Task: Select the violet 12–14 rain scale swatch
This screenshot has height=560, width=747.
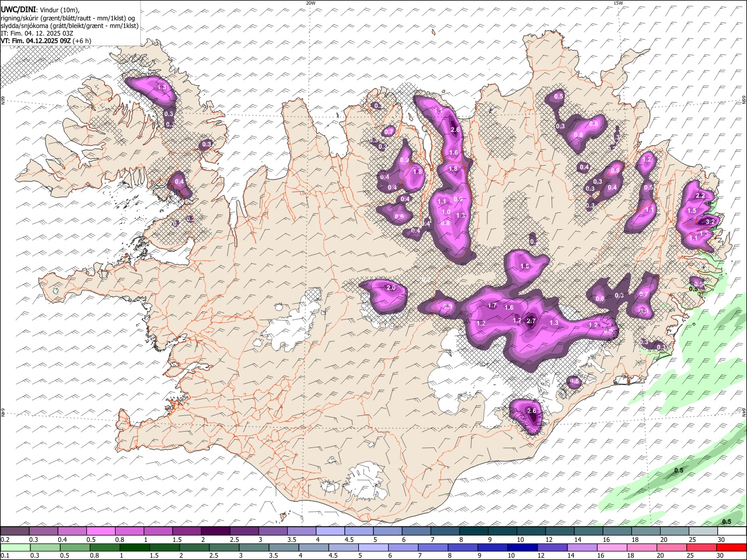Action: [x=552, y=547]
